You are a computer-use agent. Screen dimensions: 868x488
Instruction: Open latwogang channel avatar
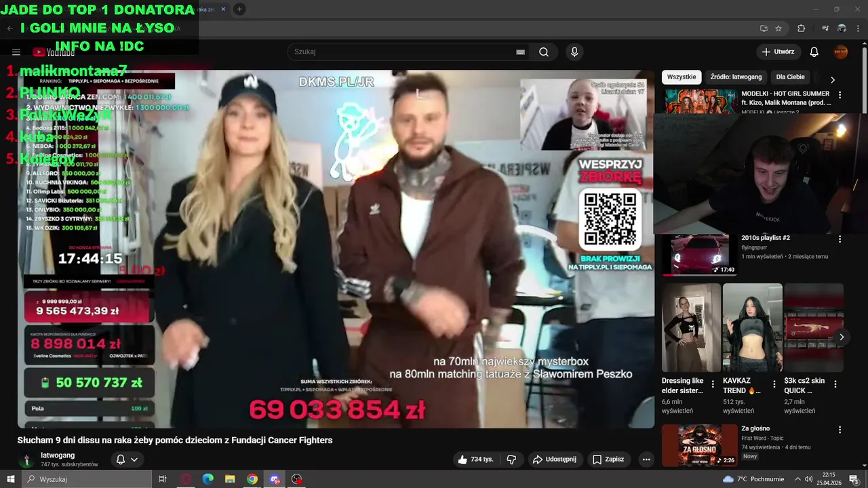click(x=26, y=460)
